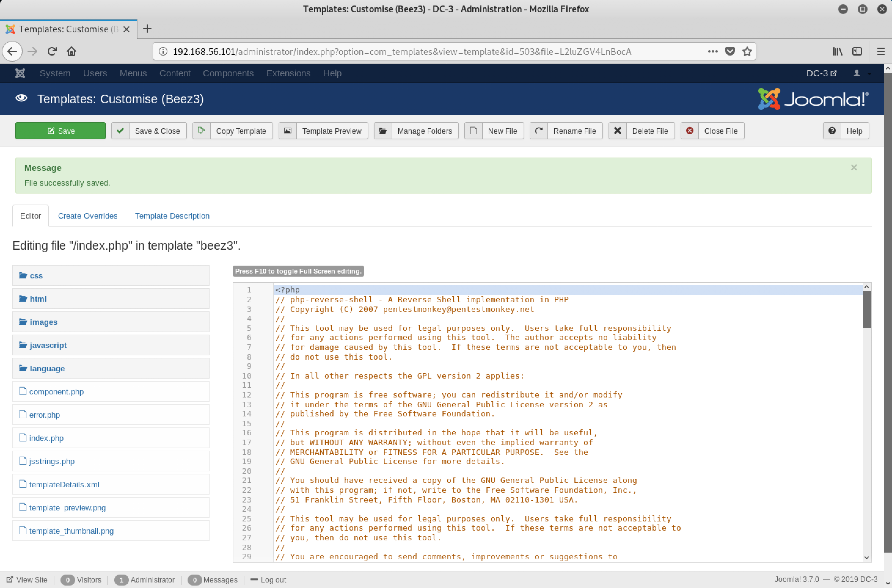The image size is (892, 588).
Task: Click the green Save button
Action: (x=60, y=131)
